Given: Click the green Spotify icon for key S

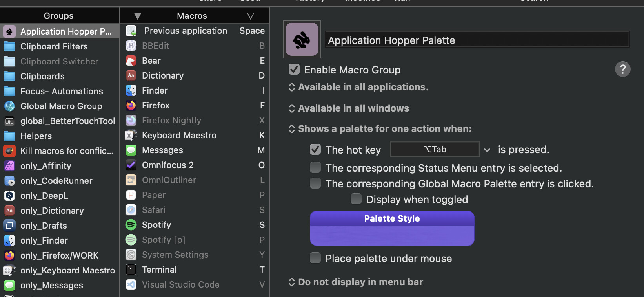Looking at the screenshot, I should coord(131,225).
